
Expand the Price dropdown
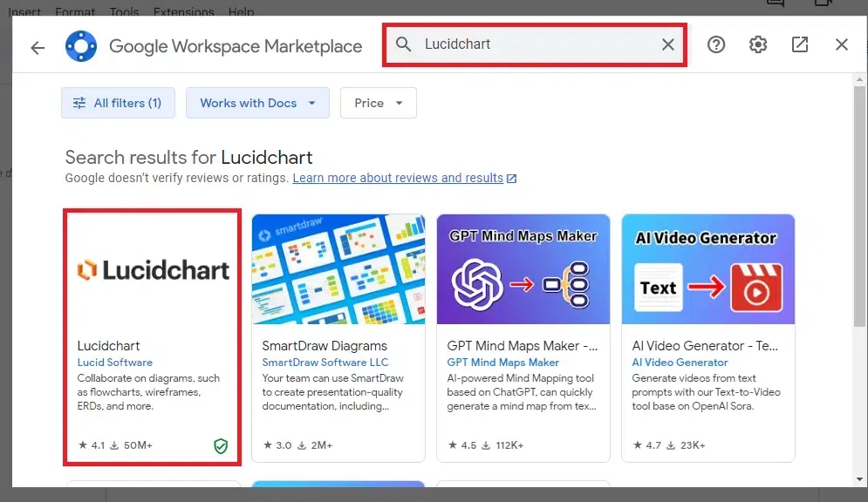pos(378,103)
